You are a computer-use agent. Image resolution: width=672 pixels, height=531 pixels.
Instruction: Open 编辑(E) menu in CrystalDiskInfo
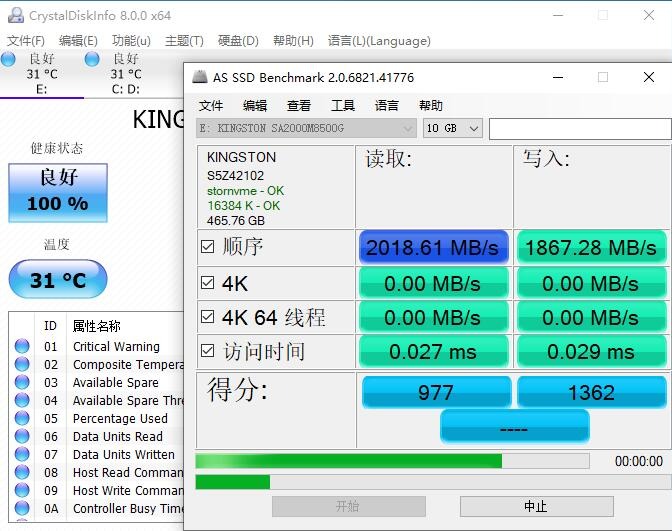pos(78,41)
